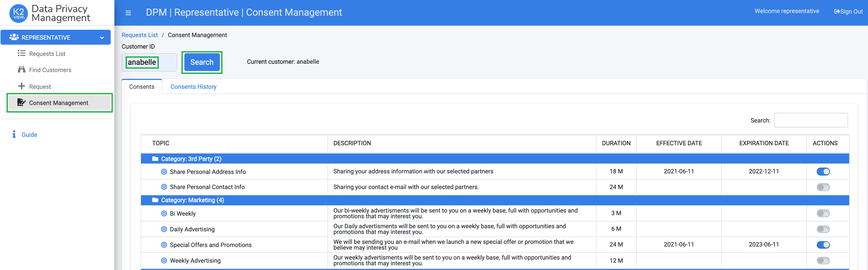Open the hamburger navigation menu
The width and height of the screenshot is (868, 270).
coord(128,13)
